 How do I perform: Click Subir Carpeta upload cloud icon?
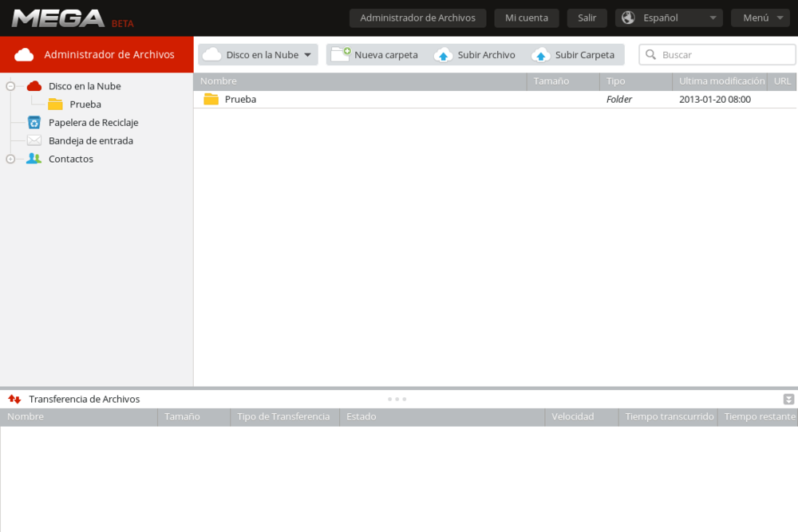[541, 55]
